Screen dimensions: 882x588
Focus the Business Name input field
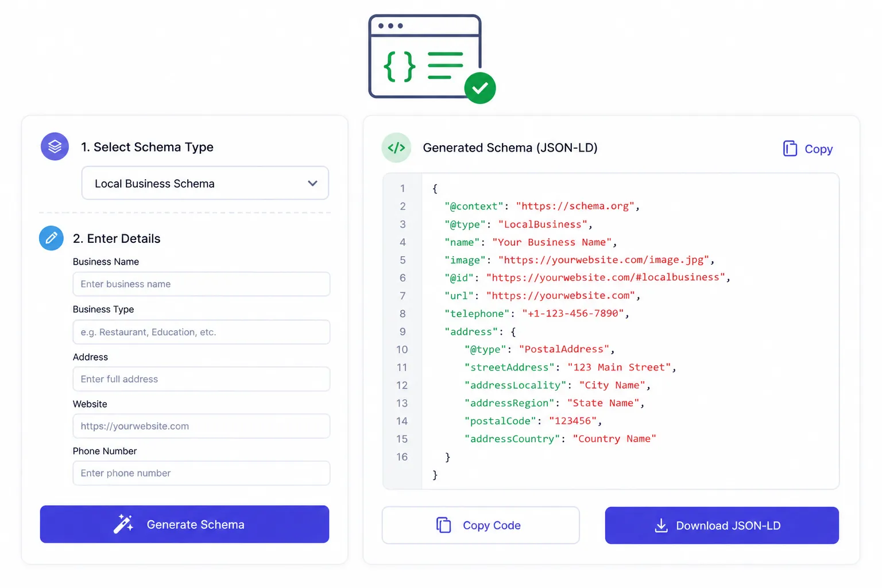pos(202,284)
